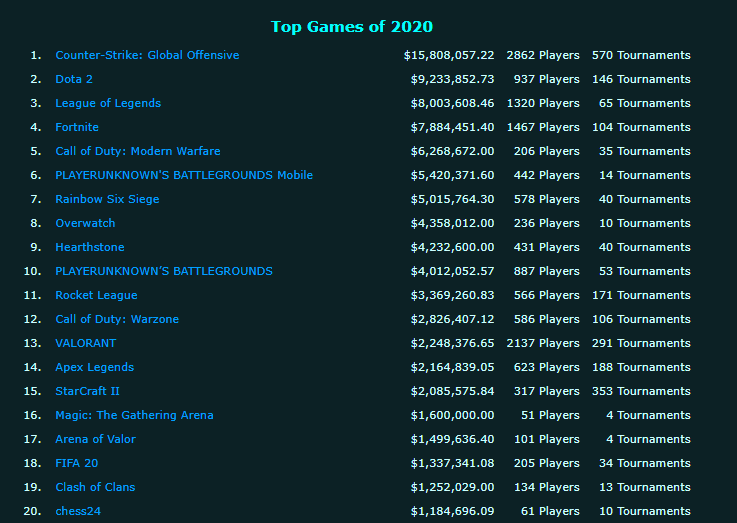Open the Clash of Clans entry
Screen dimensions: 737x523
95,487
